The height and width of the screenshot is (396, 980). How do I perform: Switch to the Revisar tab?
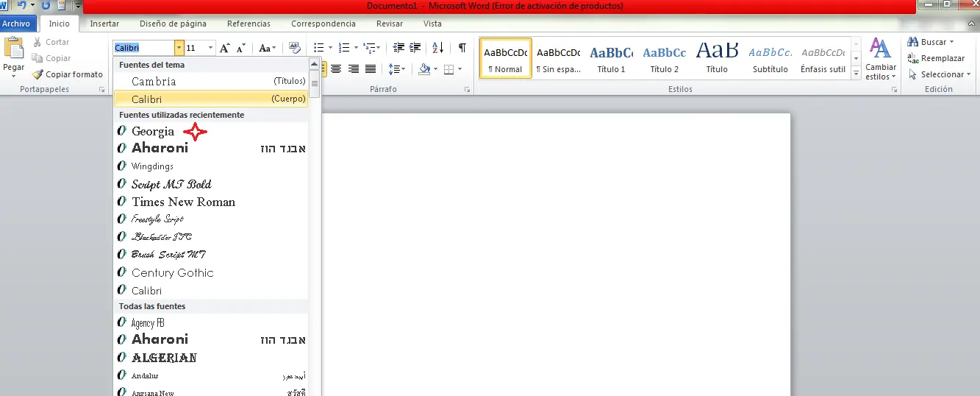point(390,24)
